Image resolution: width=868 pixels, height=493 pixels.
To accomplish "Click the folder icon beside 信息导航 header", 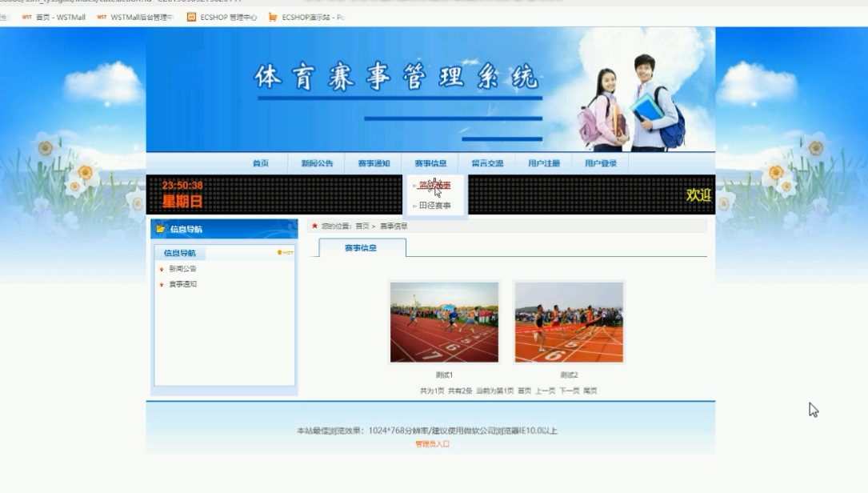I will pos(161,229).
